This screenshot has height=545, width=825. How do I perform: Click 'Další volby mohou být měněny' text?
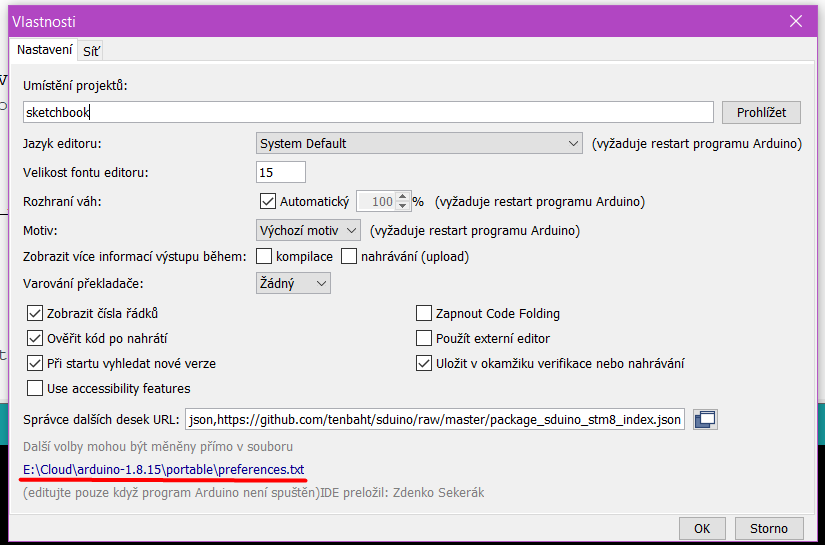click(158, 447)
